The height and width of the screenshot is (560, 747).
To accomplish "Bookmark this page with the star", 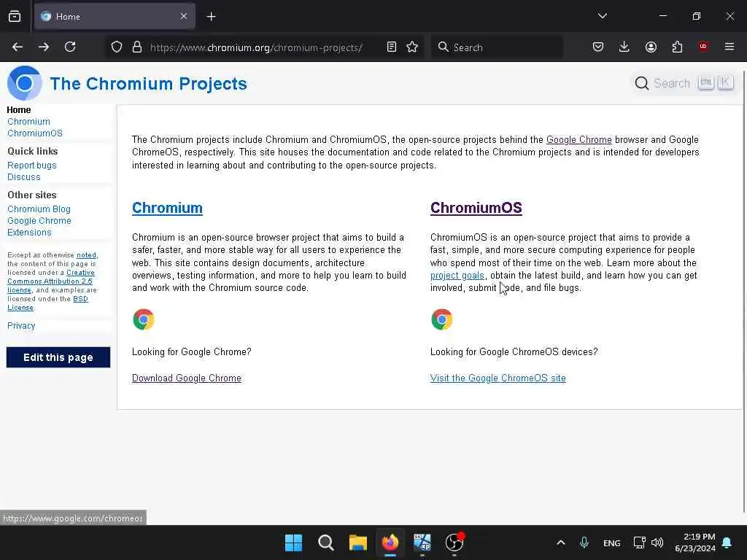I will 413,47.
